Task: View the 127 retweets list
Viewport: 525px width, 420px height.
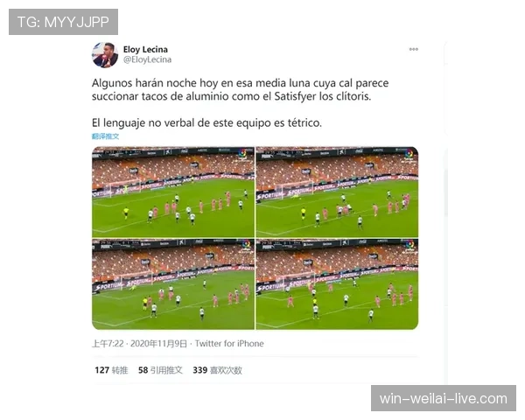Action: click(x=111, y=370)
